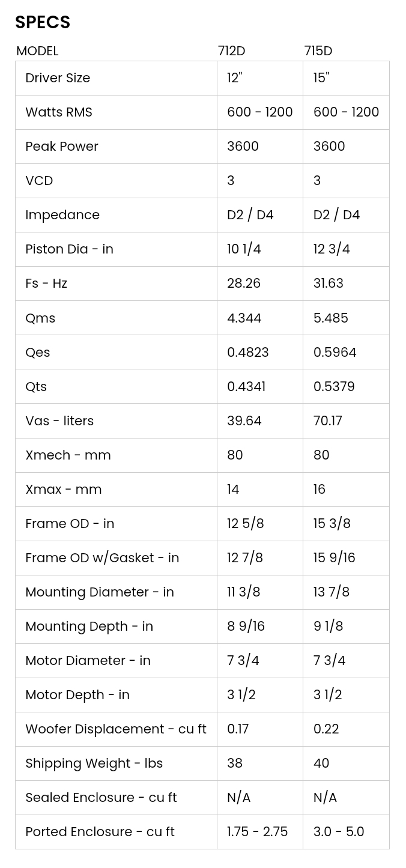The width and height of the screenshot is (406, 868).
Task: Click the Vas - liters value 70.17
Action: point(328,421)
